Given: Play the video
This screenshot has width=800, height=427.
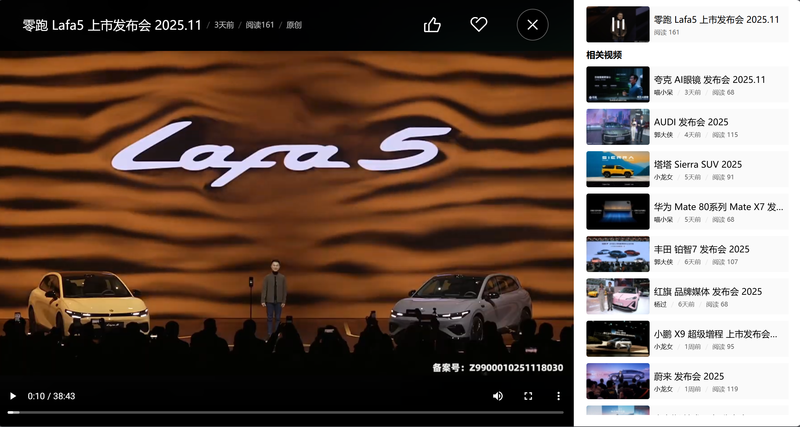Looking at the screenshot, I should click(x=13, y=396).
